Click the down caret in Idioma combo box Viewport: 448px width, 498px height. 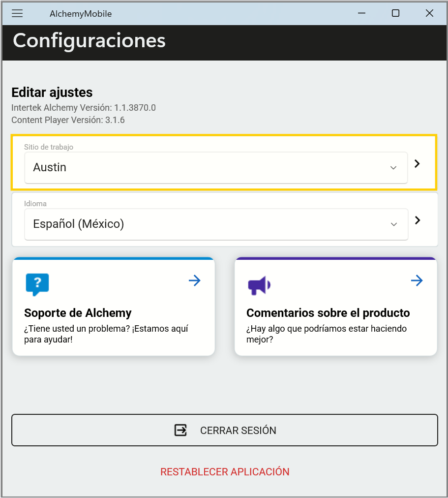click(x=394, y=224)
